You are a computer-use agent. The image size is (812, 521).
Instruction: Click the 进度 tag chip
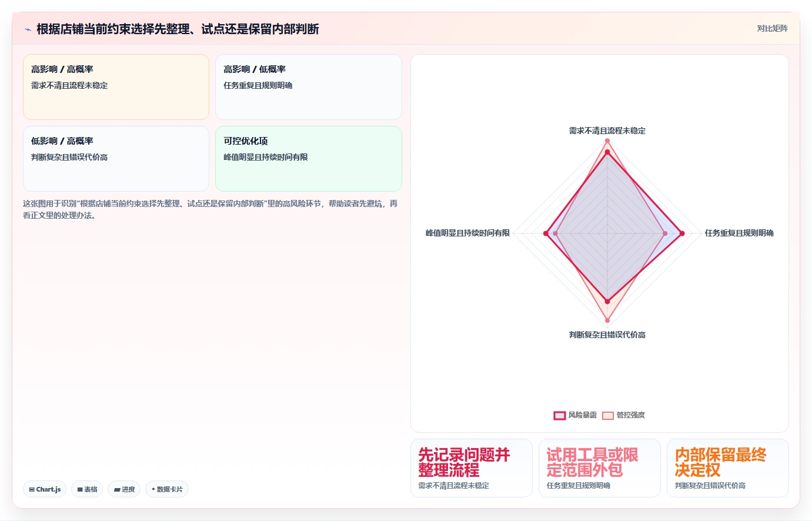(124, 489)
